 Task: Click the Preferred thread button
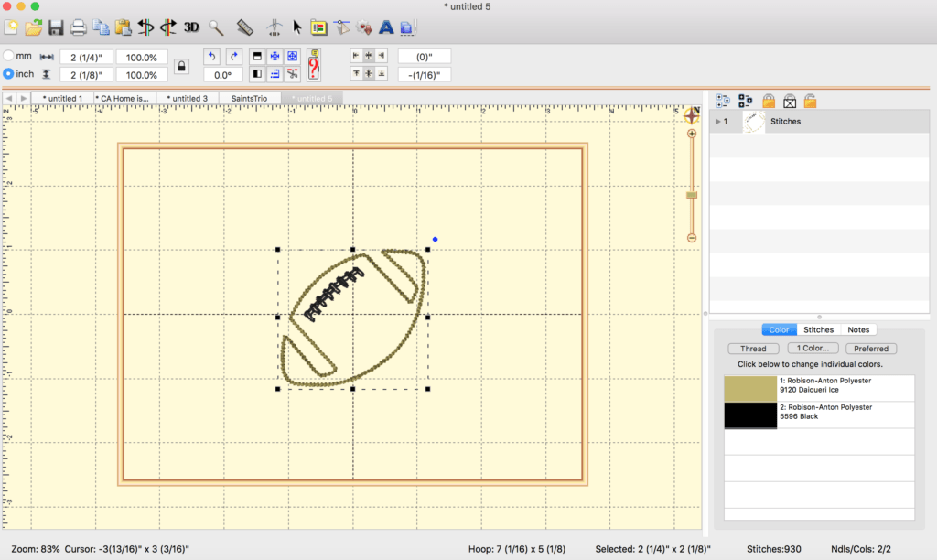pyautogui.click(x=870, y=348)
